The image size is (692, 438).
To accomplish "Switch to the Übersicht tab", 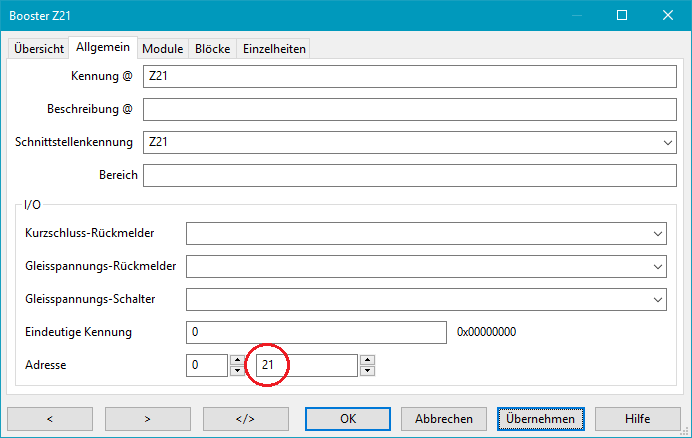I will [x=39, y=49].
